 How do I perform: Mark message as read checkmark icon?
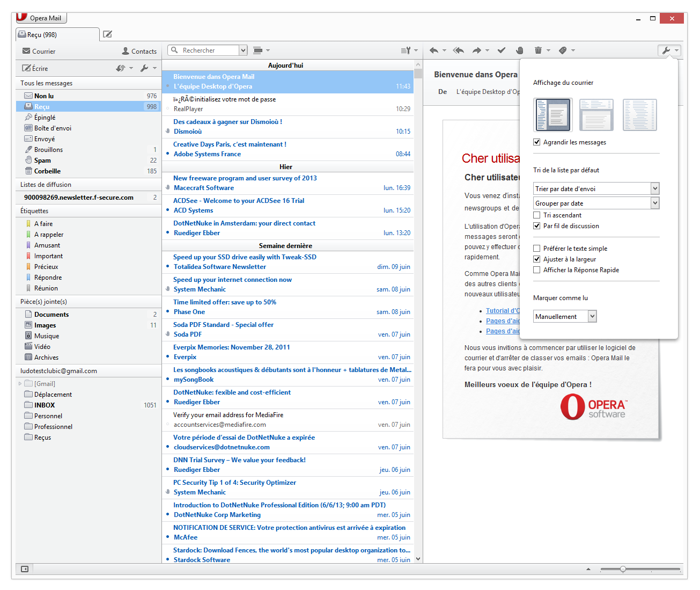tap(502, 50)
